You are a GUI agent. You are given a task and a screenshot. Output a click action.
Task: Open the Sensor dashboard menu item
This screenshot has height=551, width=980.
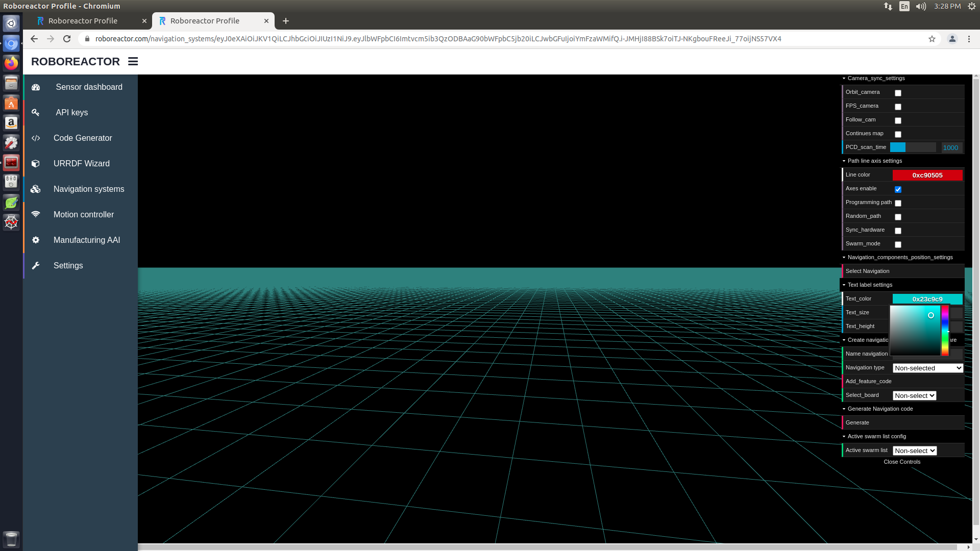click(x=80, y=87)
